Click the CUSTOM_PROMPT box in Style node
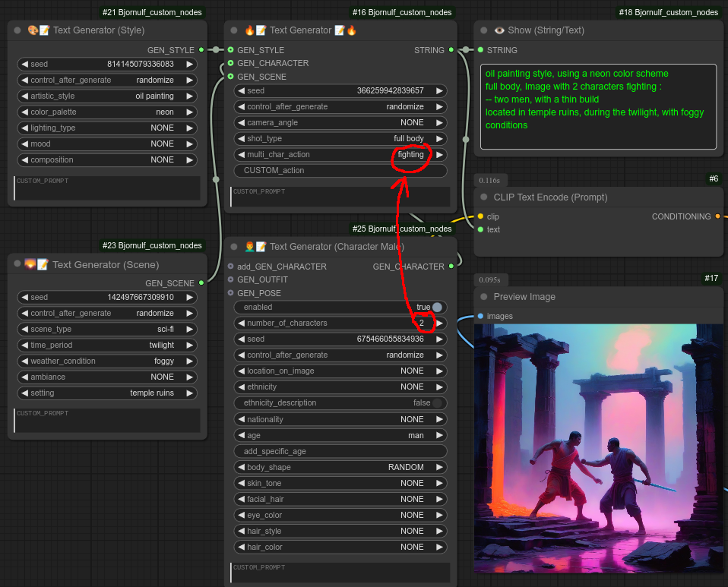The image size is (728, 587). (x=107, y=188)
